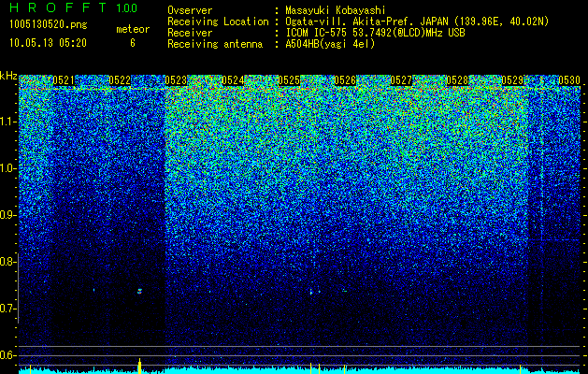Click the 0.6 kHz axis label
This screenshot has width=588, height=374.
pos(7,355)
